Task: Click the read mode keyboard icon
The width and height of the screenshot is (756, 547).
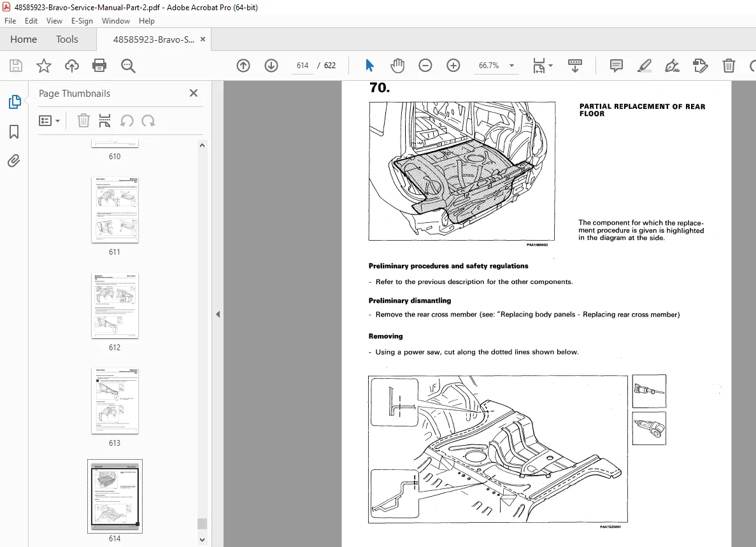Action: (x=574, y=66)
